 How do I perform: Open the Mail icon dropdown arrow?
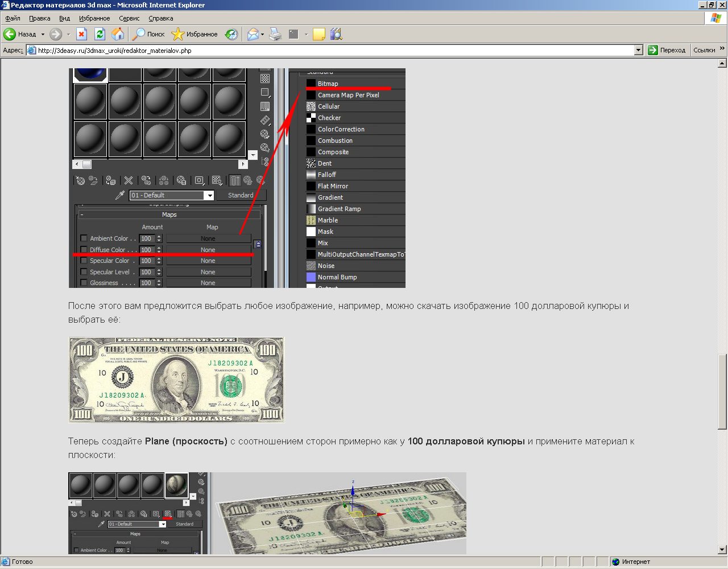pyautogui.click(x=262, y=34)
